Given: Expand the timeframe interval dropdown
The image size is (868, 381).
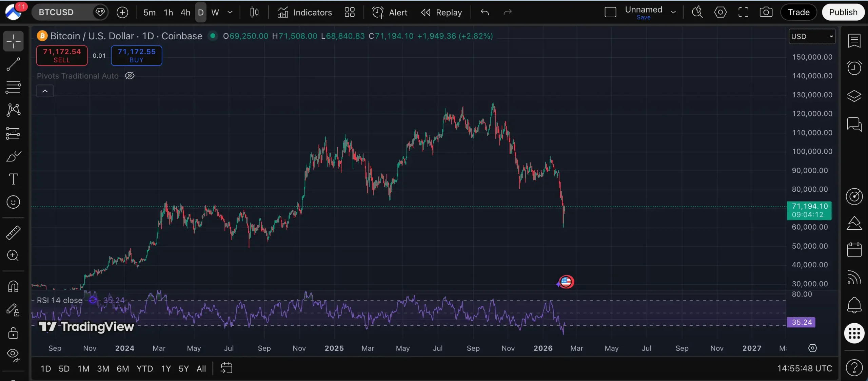Looking at the screenshot, I should point(230,13).
